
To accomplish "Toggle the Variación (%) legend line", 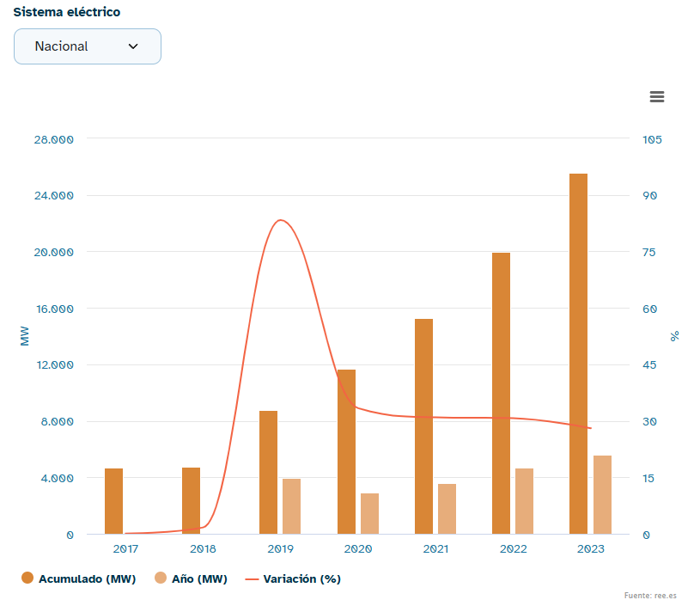I will [293, 578].
